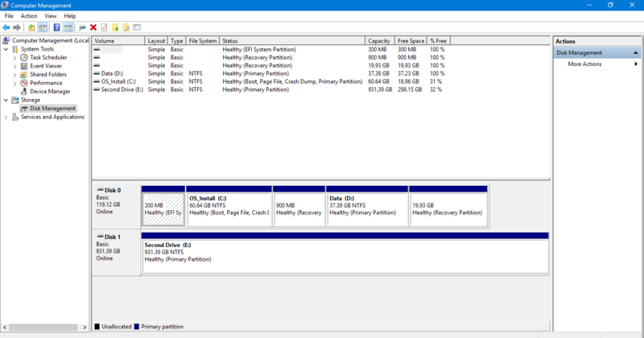Click the Up one level folder icon
This screenshot has height=338, width=644.
31,27
